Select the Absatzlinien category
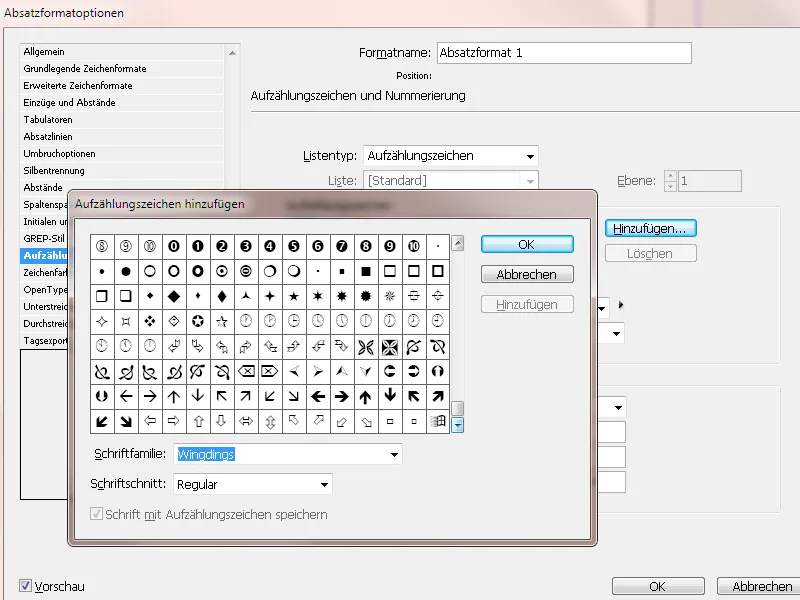This screenshot has width=800, height=600. coord(122,136)
